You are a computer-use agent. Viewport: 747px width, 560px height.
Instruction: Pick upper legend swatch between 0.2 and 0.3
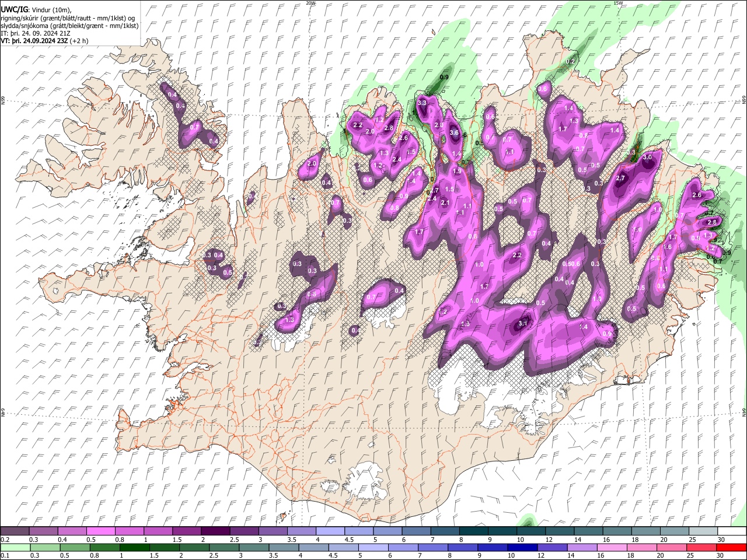coord(15,531)
